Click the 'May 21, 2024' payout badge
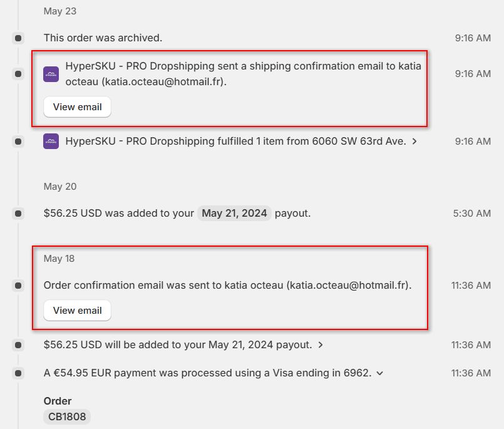 pos(234,214)
